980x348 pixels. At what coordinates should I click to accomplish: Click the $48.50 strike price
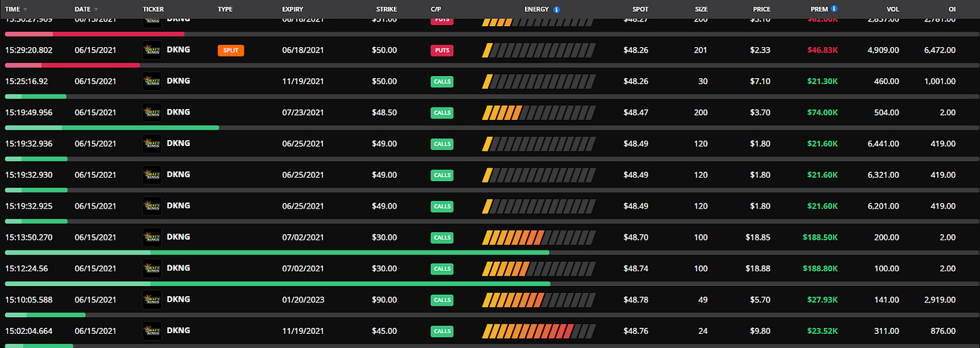[384, 112]
